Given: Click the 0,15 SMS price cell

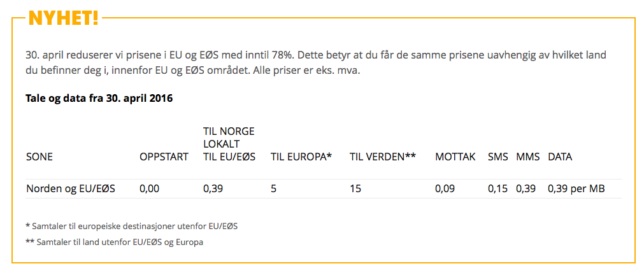Looking at the screenshot, I should tap(497, 189).
